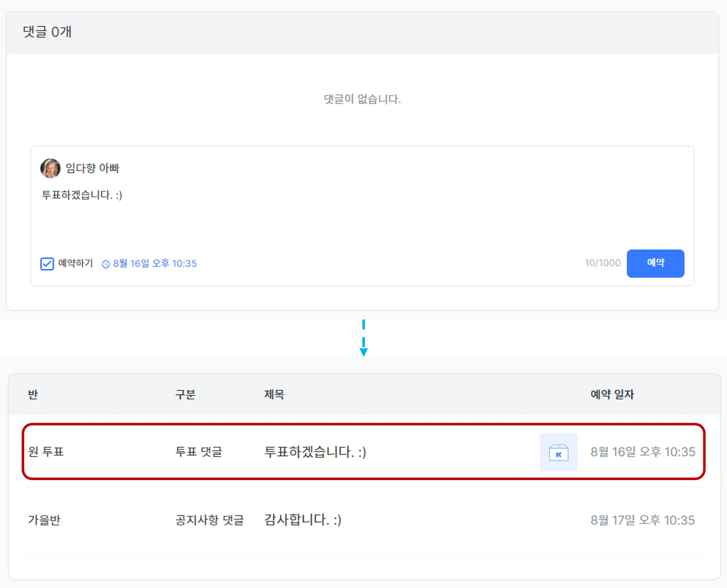Click the clock icon beside reservation time
This screenshot has width=727, height=588.
106,264
